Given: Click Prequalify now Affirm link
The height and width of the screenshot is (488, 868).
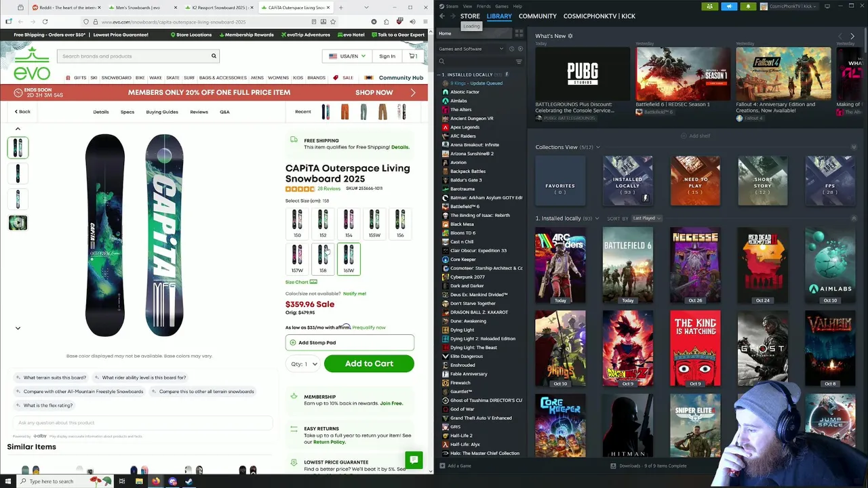Looking at the screenshot, I should [x=369, y=327].
